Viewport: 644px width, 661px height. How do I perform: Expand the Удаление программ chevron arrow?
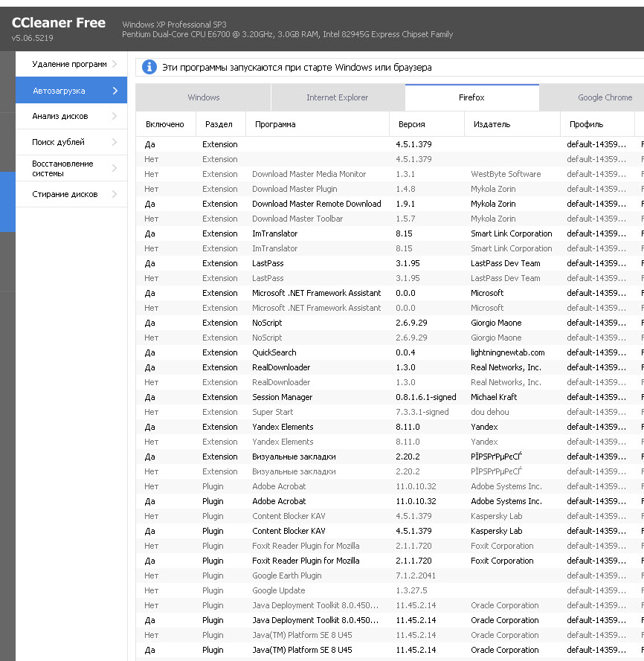pos(115,65)
